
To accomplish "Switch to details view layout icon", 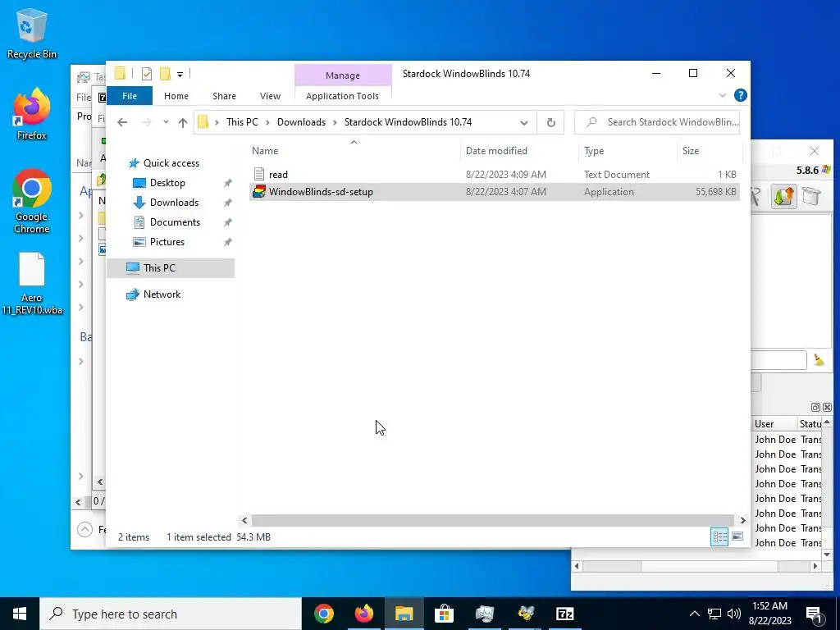I will pos(719,536).
